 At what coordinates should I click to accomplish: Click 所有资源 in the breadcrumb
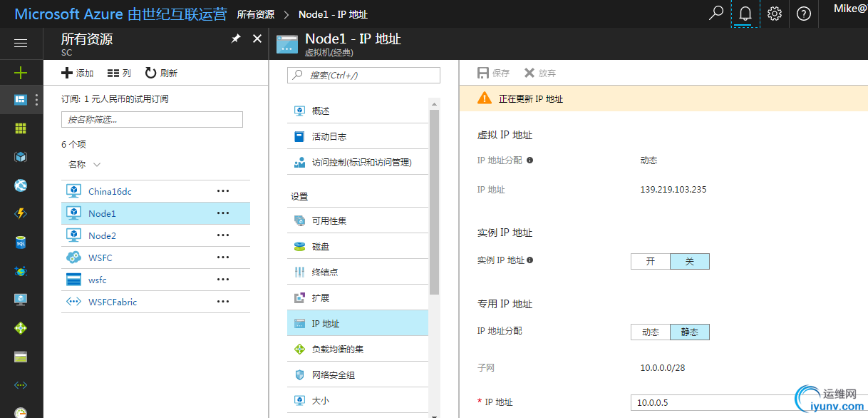pyautogui.click(x=255, y=14)
